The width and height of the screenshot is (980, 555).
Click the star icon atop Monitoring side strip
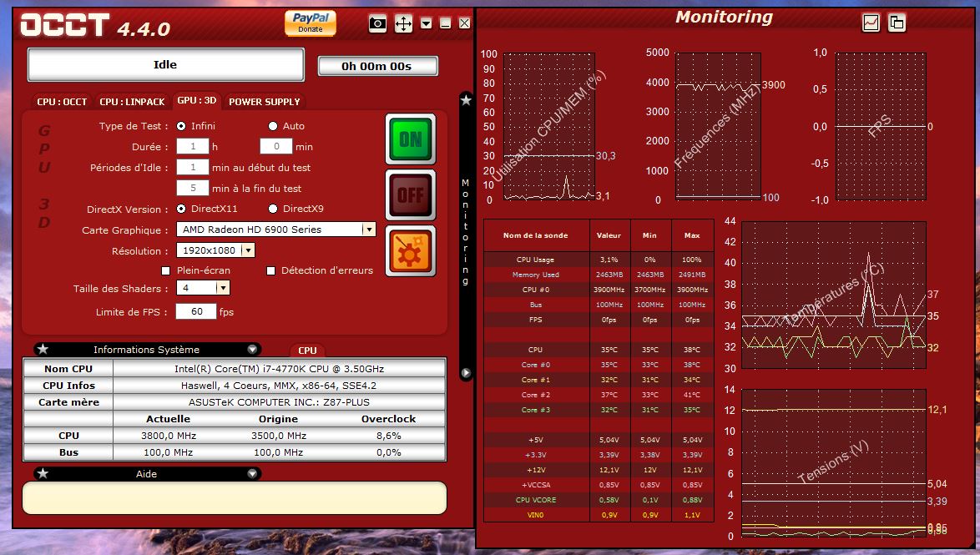[466, 99]
